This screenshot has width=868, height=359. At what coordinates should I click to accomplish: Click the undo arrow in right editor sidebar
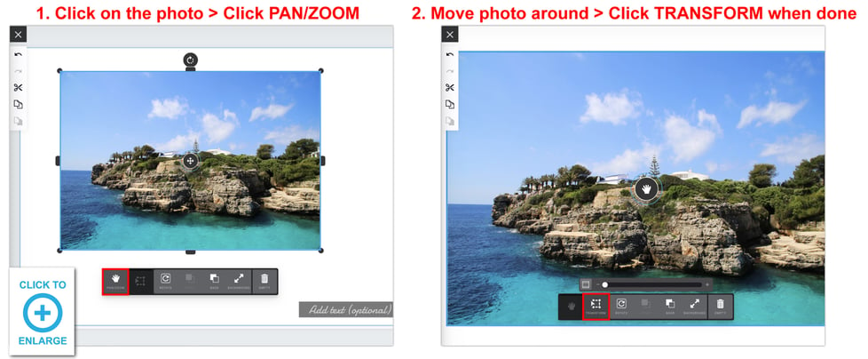pyautogui.click(x=450, y=54)
